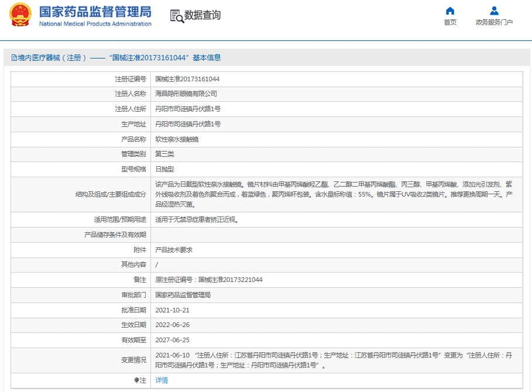Click the 备注 row label

pyautogui.click(x=140, y=280)
